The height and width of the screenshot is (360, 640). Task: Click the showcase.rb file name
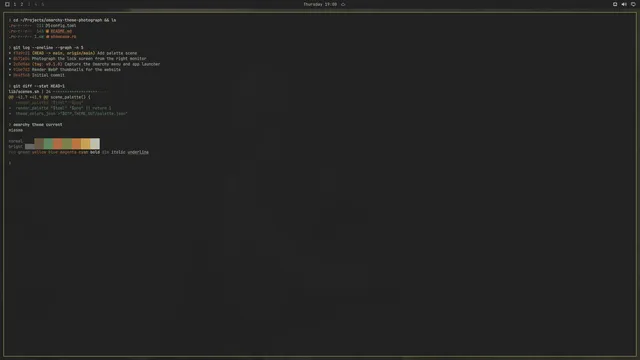[x=63, y=36]
